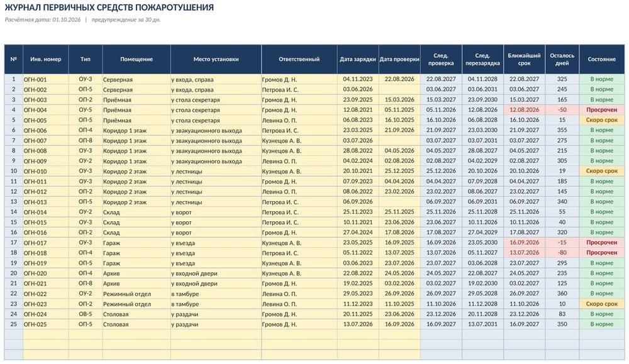Click the title ЖУРНАЛ ПЕРВИЧНЫХ СРЕДСТВ ПОЖАРОТУШЕНИЯ
The width and height of the screenshot is (629, 364).
tap(109, 7)
